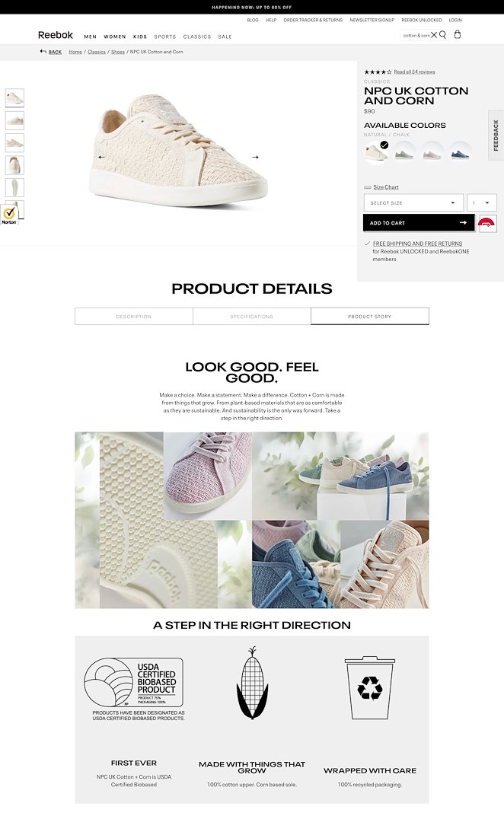Switch to the Description tab

[134, 317]
